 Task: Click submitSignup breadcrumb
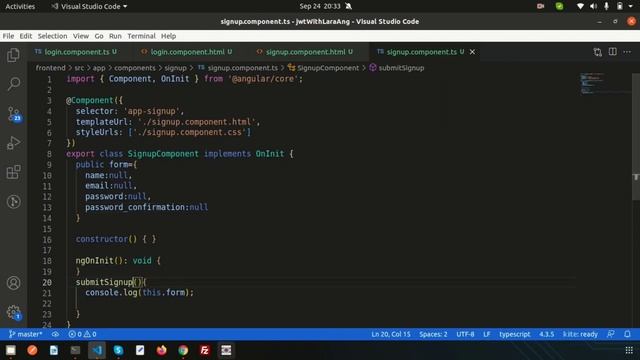397,68
